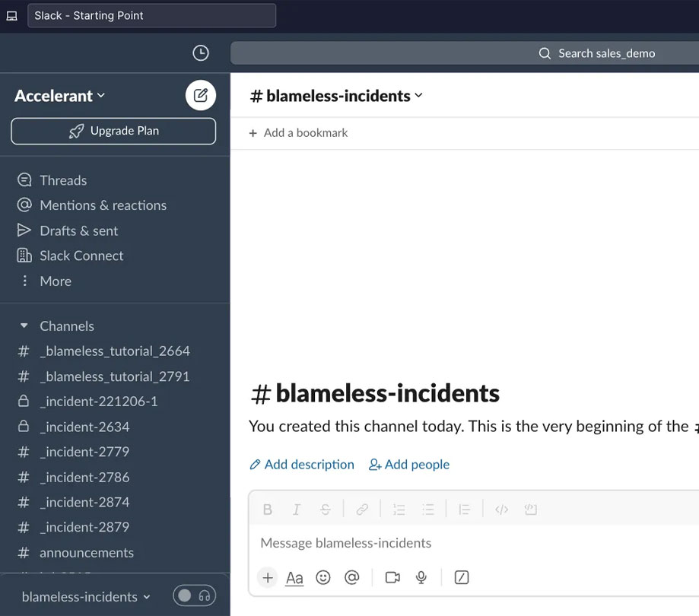Click the Upgrade Plan button

[113, 131]
